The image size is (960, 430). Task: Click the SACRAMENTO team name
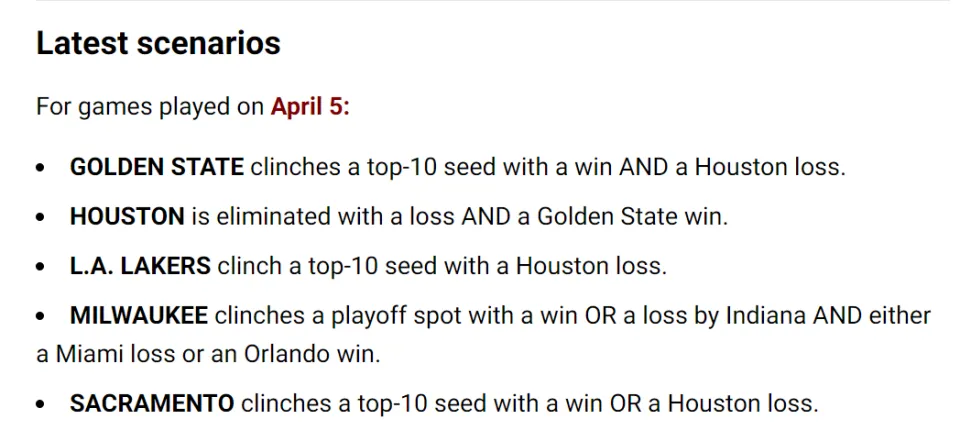(152, 404)
